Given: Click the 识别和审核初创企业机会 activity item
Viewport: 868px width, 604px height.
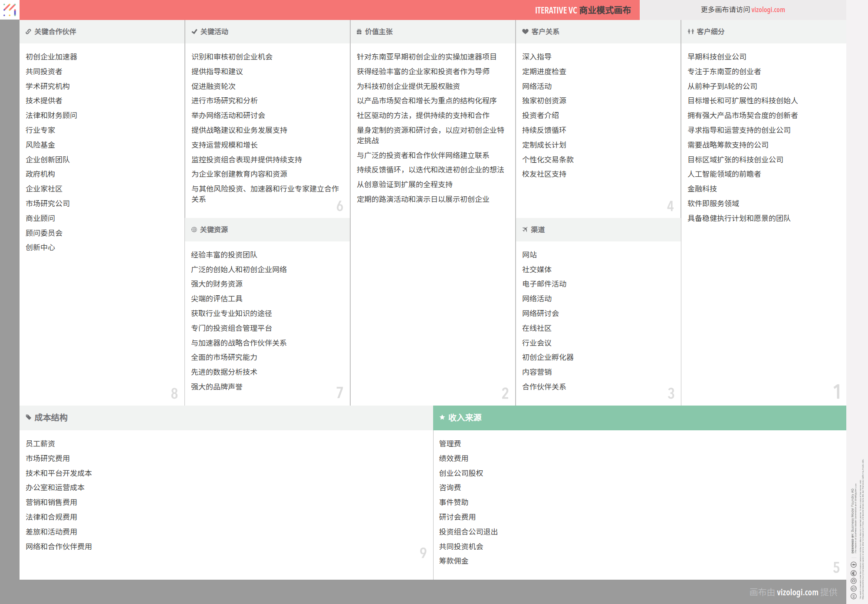Looking at the screenshot, I should click(232, 57).
